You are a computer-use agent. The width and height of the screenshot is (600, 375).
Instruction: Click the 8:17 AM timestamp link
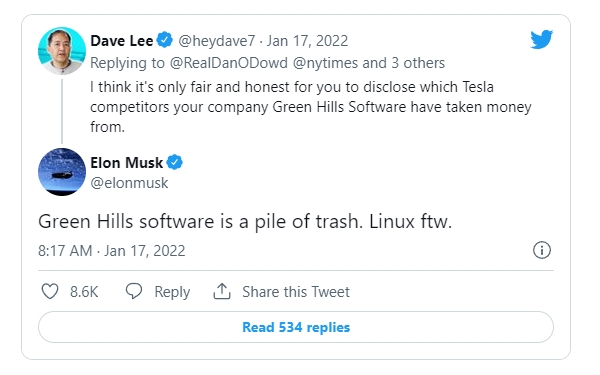click(112, 251)
